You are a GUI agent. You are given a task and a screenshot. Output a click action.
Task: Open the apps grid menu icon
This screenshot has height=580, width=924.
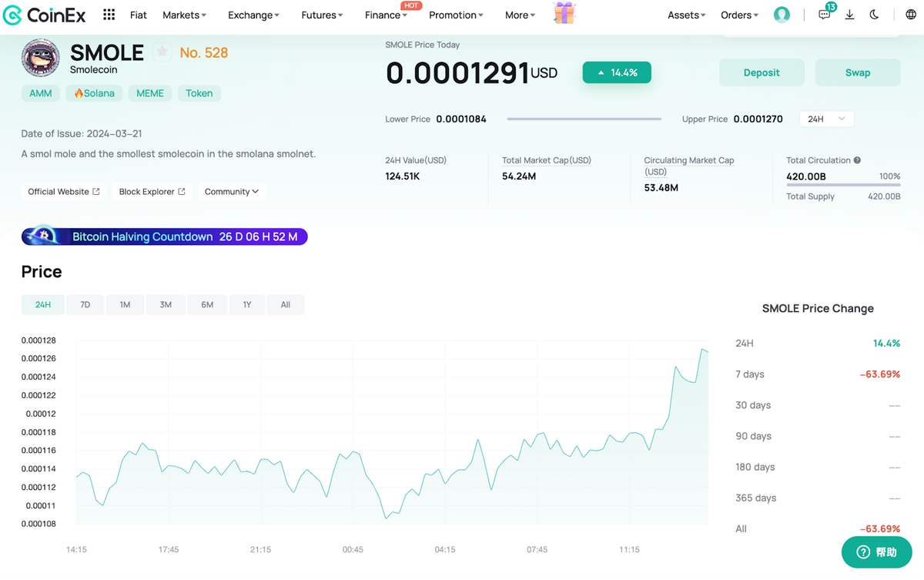[x=109, y=15]
